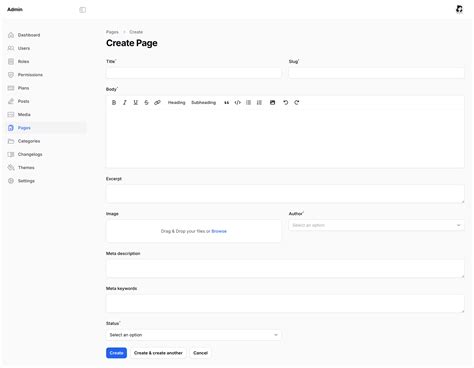Focus the Meta description text area
The width and height of the screenshot is (474, 368).
point(285,269)
